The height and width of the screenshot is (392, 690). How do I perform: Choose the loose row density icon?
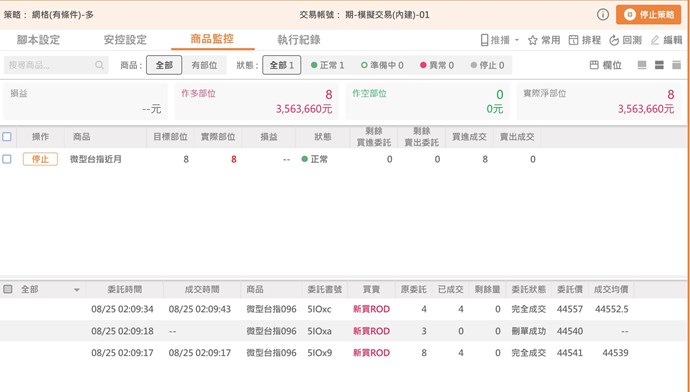676,65
